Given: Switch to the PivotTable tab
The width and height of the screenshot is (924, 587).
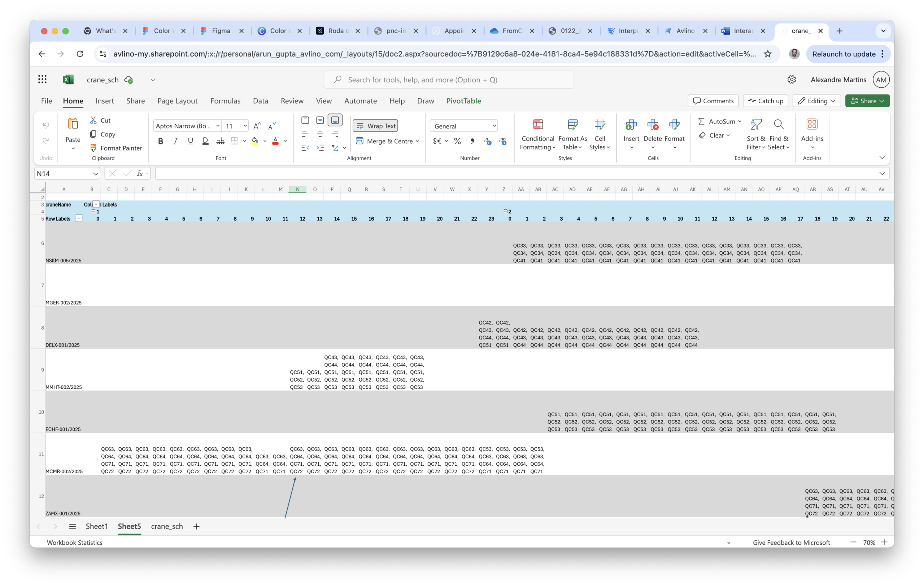Looking at the screenshot, I should (463, 101).
